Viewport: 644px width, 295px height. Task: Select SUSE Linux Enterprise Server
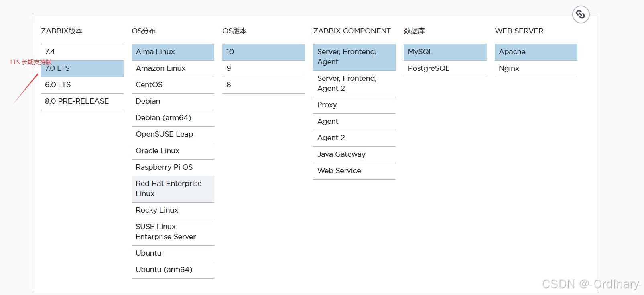[x=173, y=232]
